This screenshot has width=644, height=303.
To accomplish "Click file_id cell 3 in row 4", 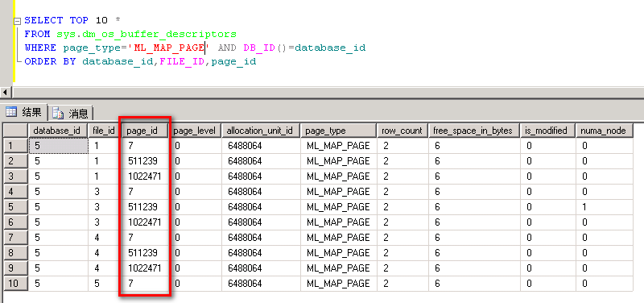I will click(x=104, y=192).
